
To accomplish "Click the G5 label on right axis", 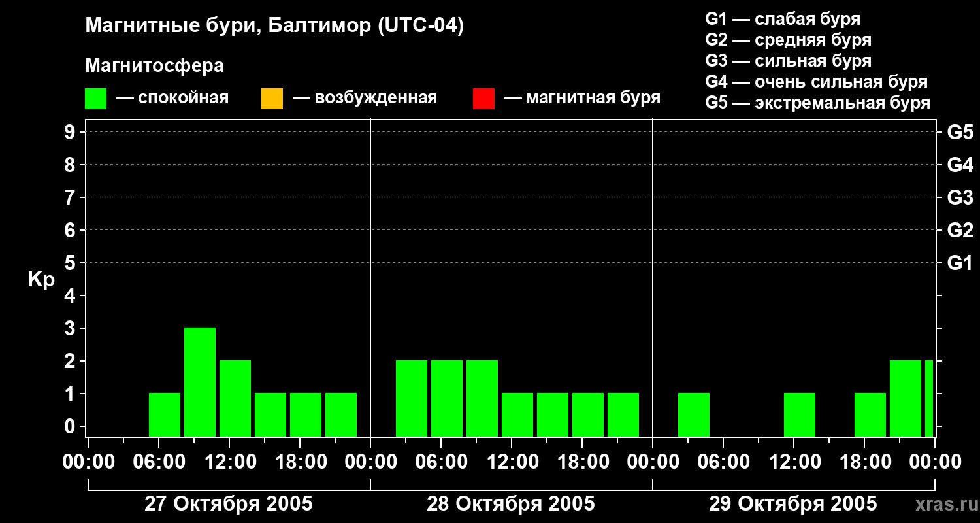I will (960, 132).
